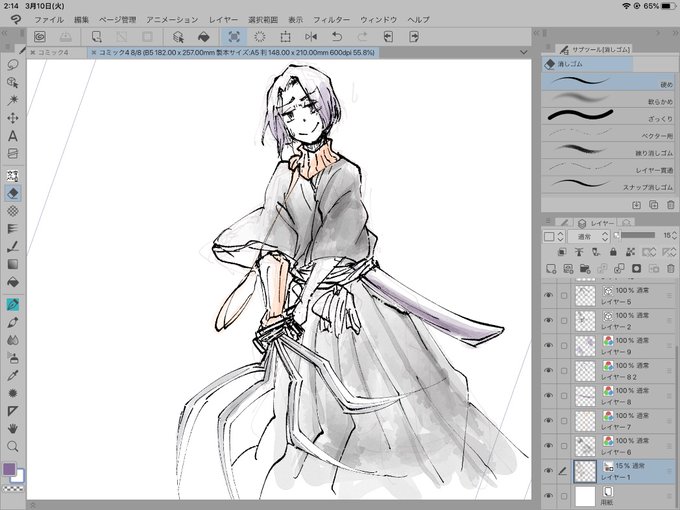
Task: Expand the canvas tab list chevron
Action: point(523,52)
